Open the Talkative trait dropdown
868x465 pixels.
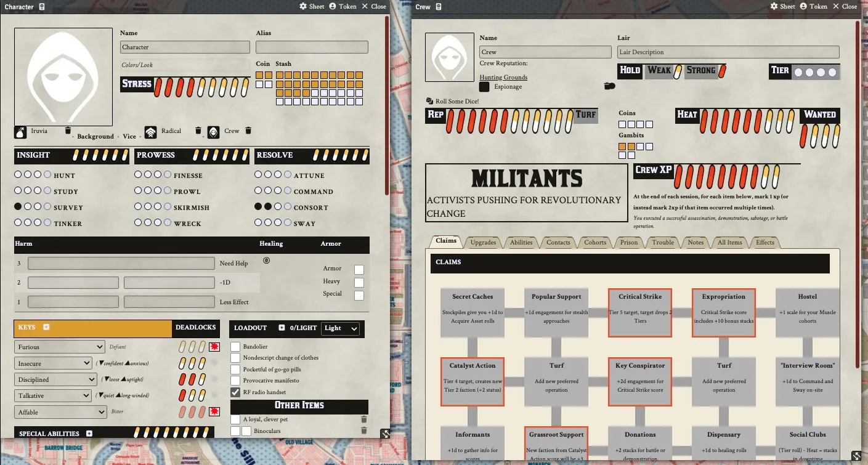(x=52, y=396)
